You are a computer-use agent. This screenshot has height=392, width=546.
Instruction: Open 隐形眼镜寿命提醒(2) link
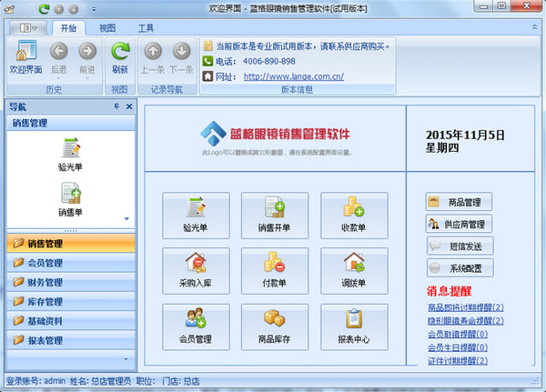[466, 321]
